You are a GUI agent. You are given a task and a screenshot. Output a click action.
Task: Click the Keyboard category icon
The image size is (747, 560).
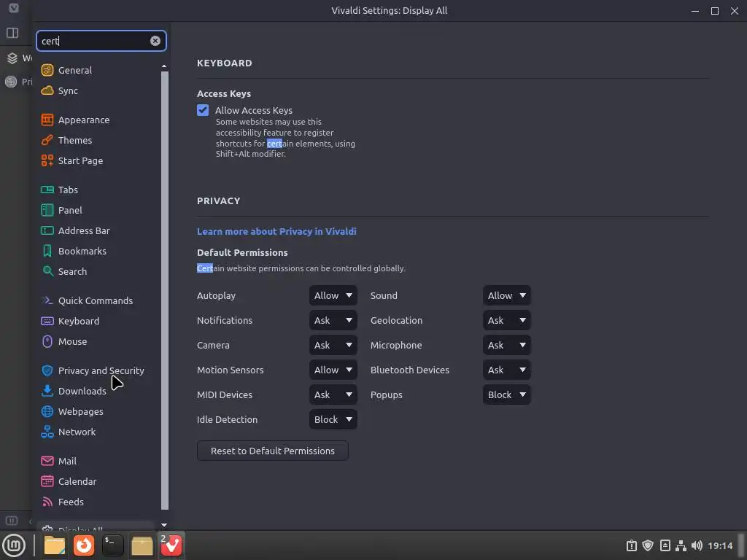[x=47, y=321]
